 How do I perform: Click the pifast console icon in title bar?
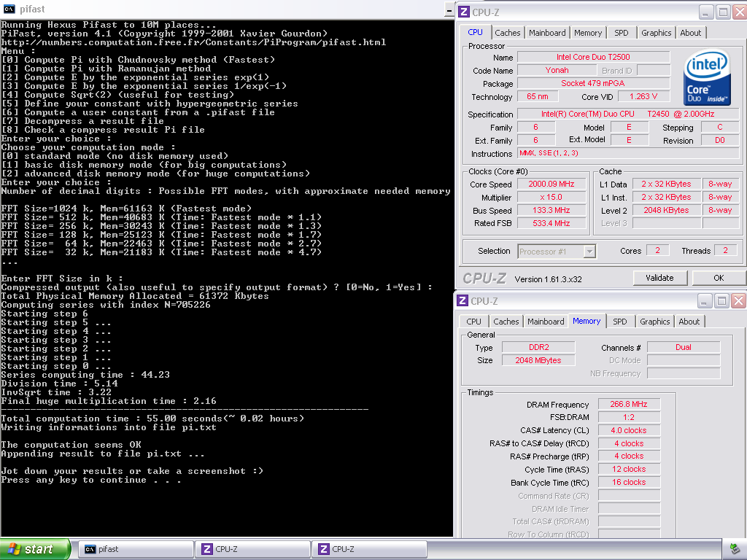pyautogui.click(x=9, y=9)
